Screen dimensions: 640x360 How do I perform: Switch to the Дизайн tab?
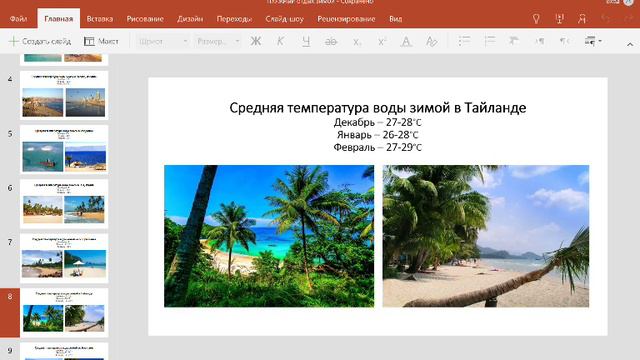190,19
